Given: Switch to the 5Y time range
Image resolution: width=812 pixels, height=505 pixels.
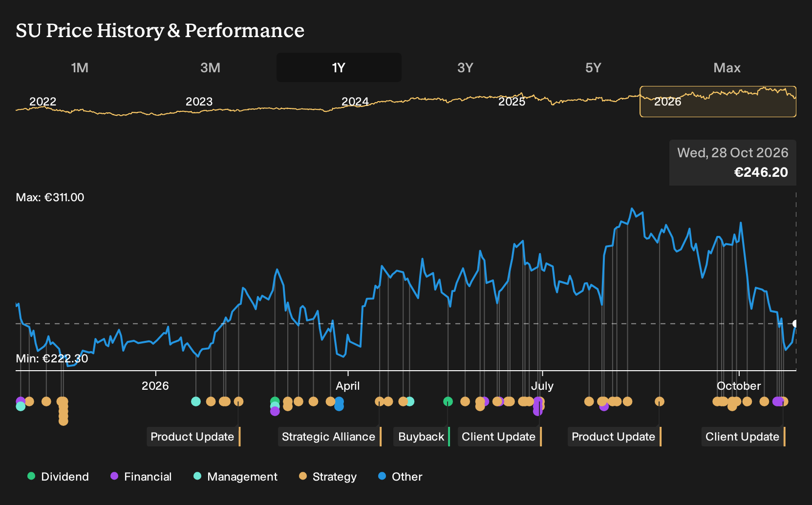Looking at the screenshot, I should click(593, 67).
